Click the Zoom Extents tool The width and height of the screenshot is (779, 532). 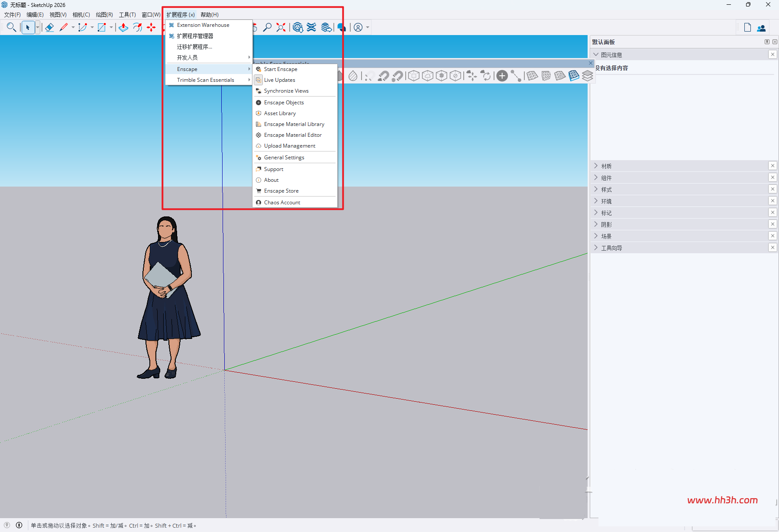coord(281,27)
